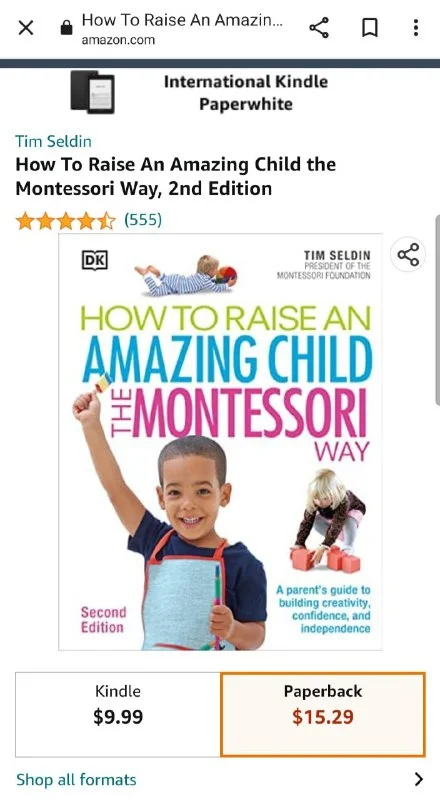Tap the page scrollbar handle
This screenshot has width=440, height=800.
437,310
